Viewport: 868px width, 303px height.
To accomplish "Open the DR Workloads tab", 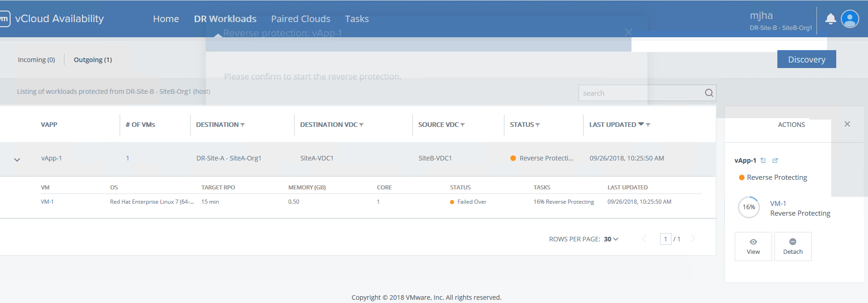I will (x=225, y=19).
